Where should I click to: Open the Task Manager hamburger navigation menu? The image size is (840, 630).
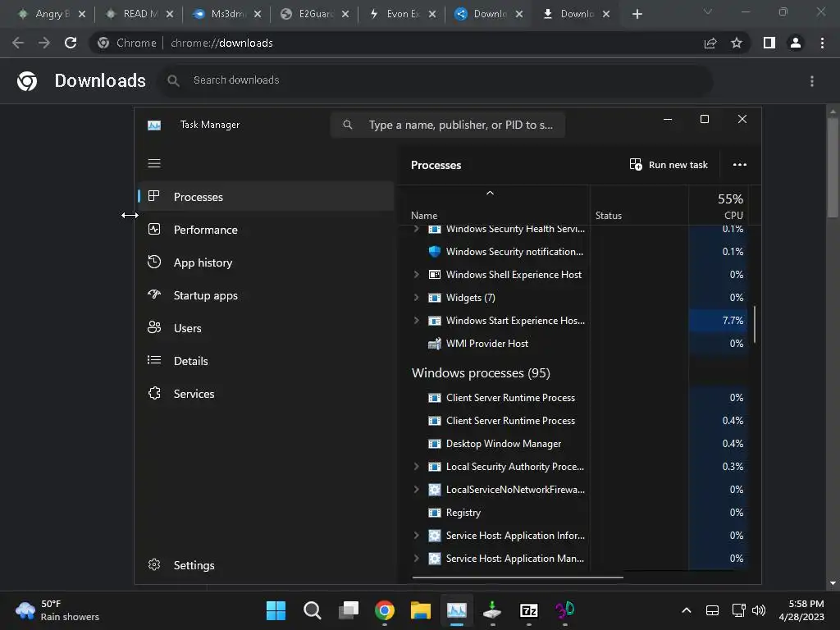coord(154,163)
